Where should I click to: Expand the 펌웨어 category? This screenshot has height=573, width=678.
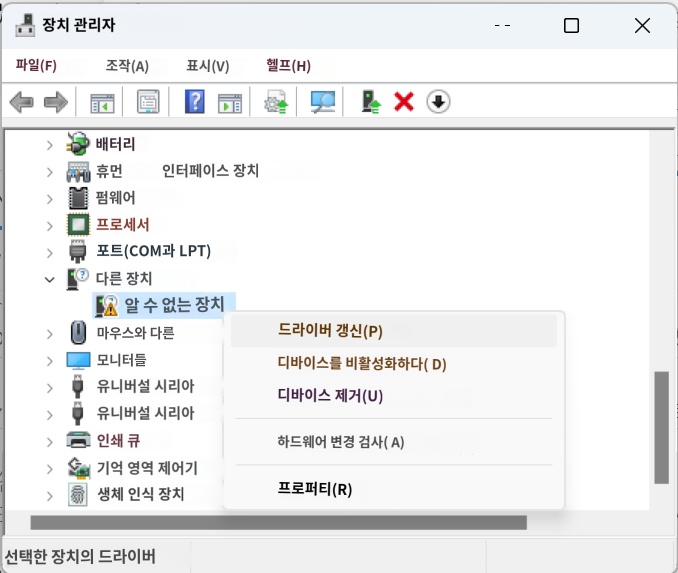pos(50,199)
